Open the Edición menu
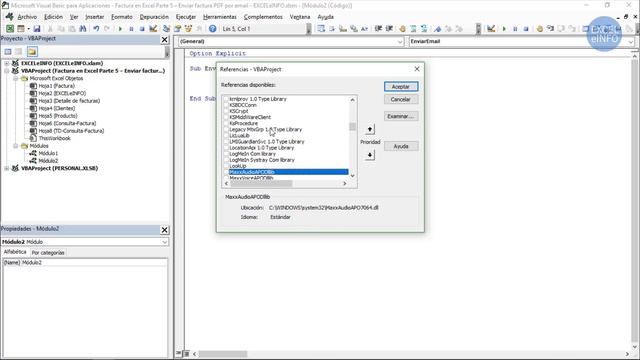Image resolution: width=640 pixels, height=360 pixels. click(x=53, y=17)
